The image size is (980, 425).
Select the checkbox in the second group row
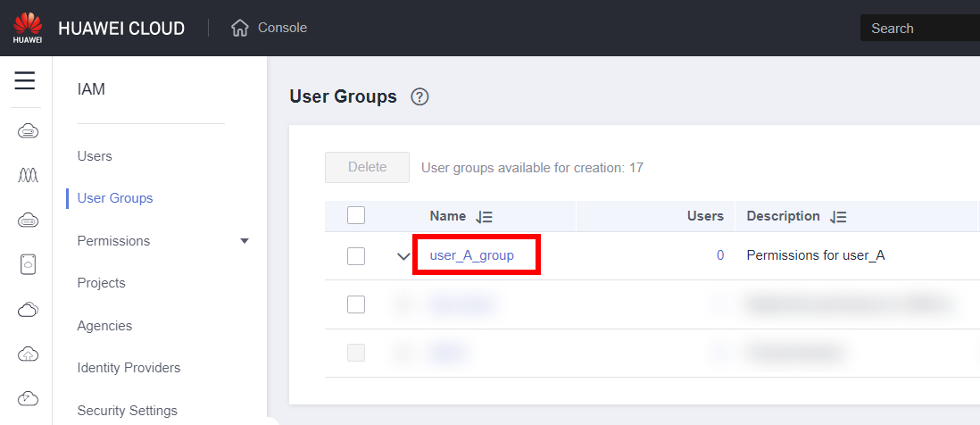[x=356, y=304]
